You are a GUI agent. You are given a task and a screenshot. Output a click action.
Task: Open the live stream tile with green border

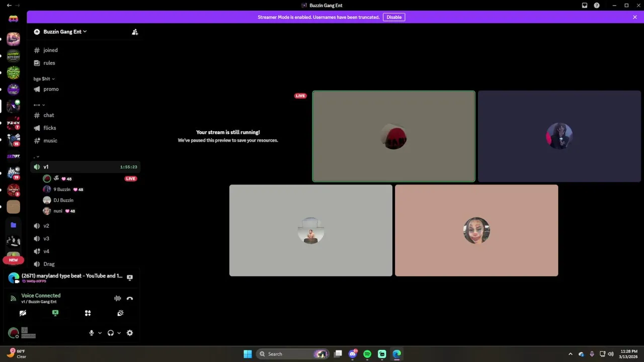pyautogui.click(x=393, y=136)
